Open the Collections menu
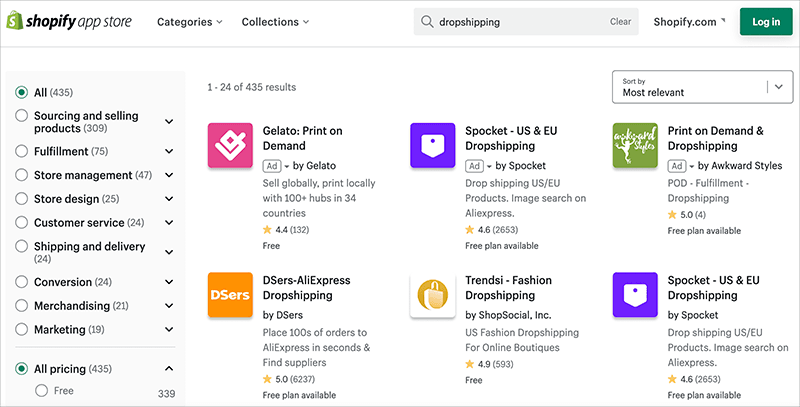This screenshot has height=407, width=800. click(x=276, y=22)
